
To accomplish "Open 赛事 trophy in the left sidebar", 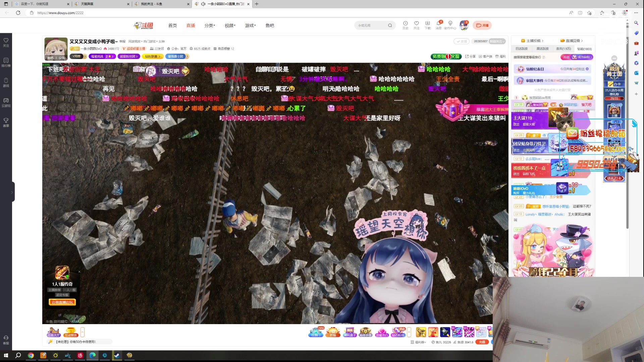I will coord(6,122).
